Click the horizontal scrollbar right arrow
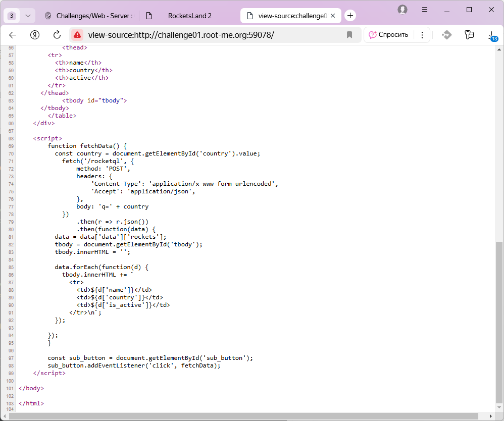504x421 pixels. click(491, 416)
